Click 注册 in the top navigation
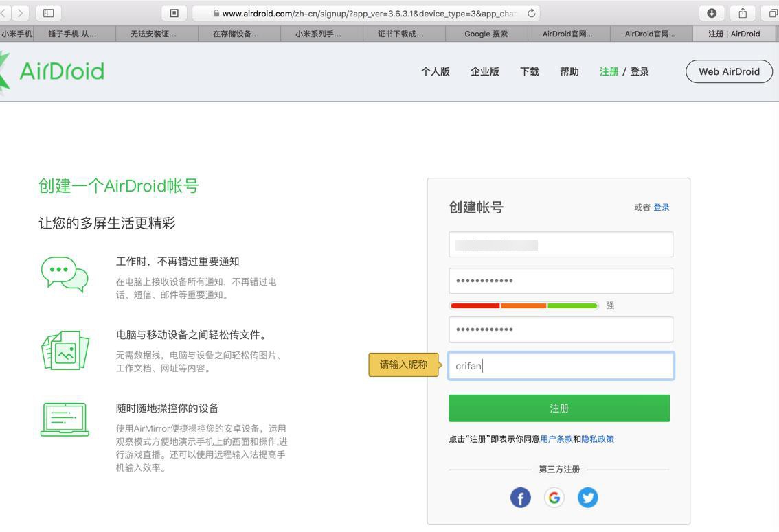The width and height of the screenshot is (779, 532). (x=609, y=71)
